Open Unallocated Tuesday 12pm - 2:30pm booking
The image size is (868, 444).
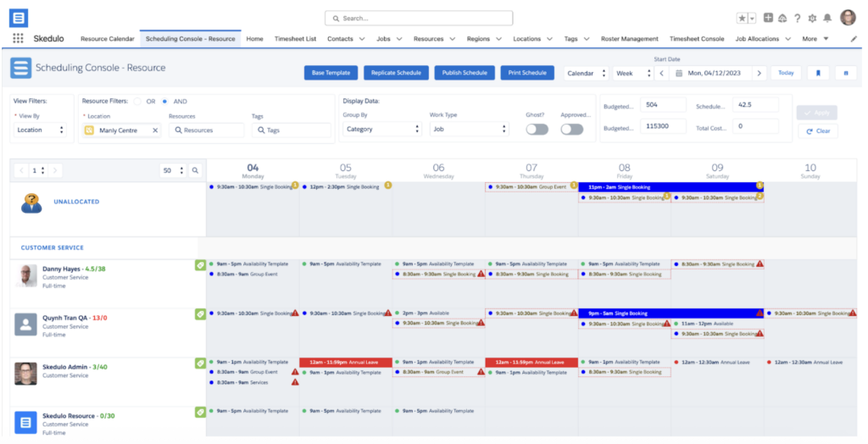tap(346, 187)
